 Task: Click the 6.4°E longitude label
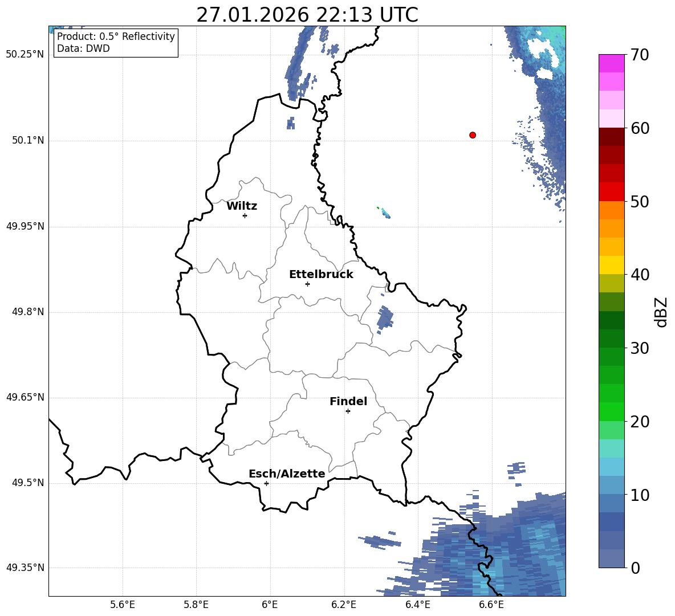pyautogui.click(x=417, y=605)
